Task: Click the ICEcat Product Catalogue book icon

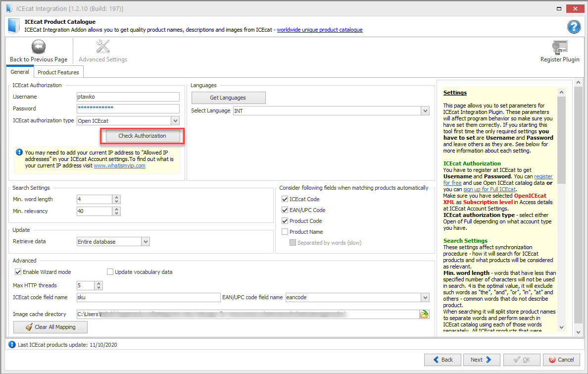Action: [14, 26]
